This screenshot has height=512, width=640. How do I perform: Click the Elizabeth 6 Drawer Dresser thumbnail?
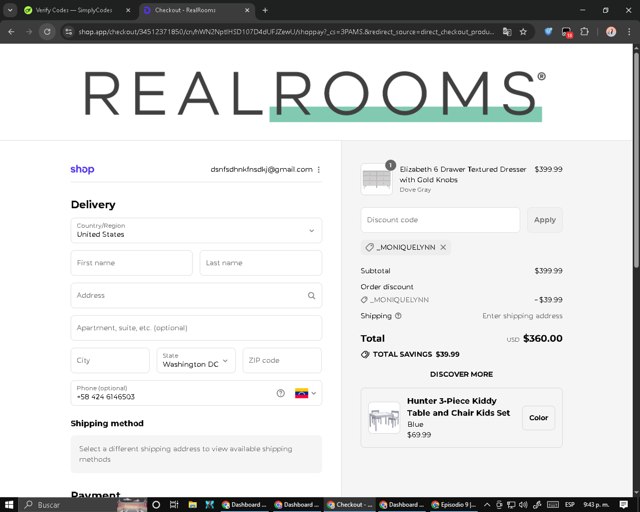376,179
